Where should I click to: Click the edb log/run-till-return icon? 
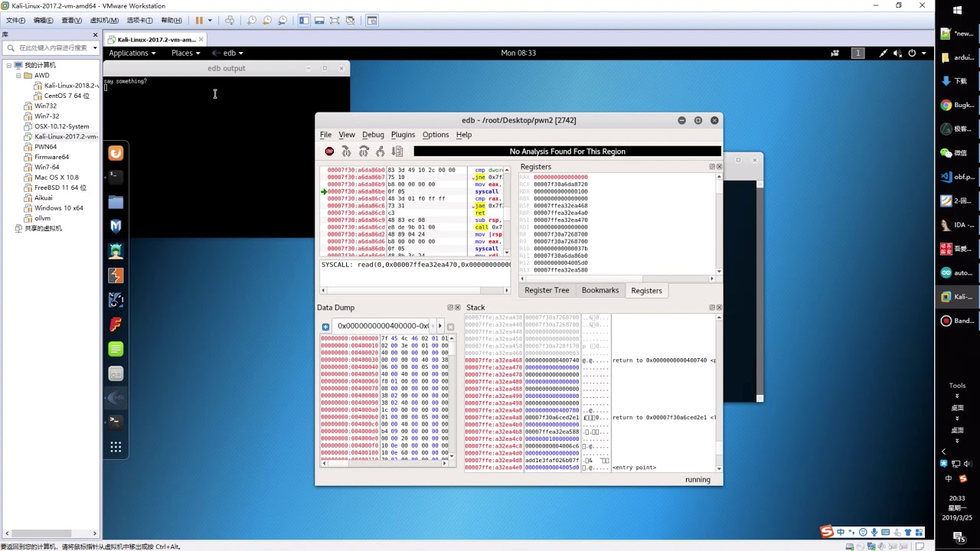397,152
